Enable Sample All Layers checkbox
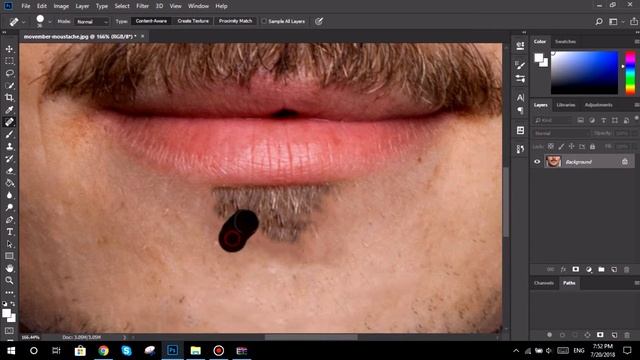This screenshot has width=640, height=360. pos(264,21)
